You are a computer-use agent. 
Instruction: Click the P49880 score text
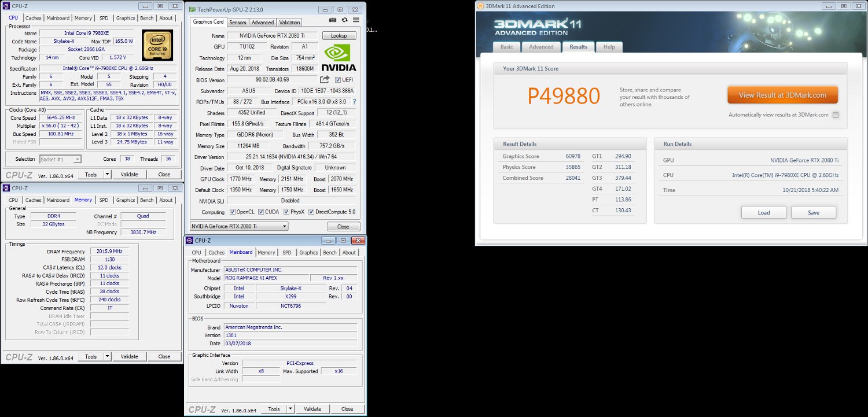pos(564,97)
